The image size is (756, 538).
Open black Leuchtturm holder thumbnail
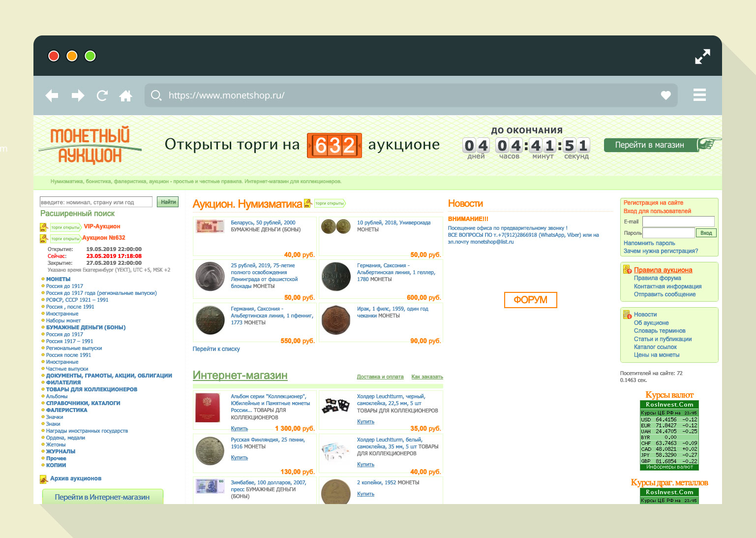[336, 405]
